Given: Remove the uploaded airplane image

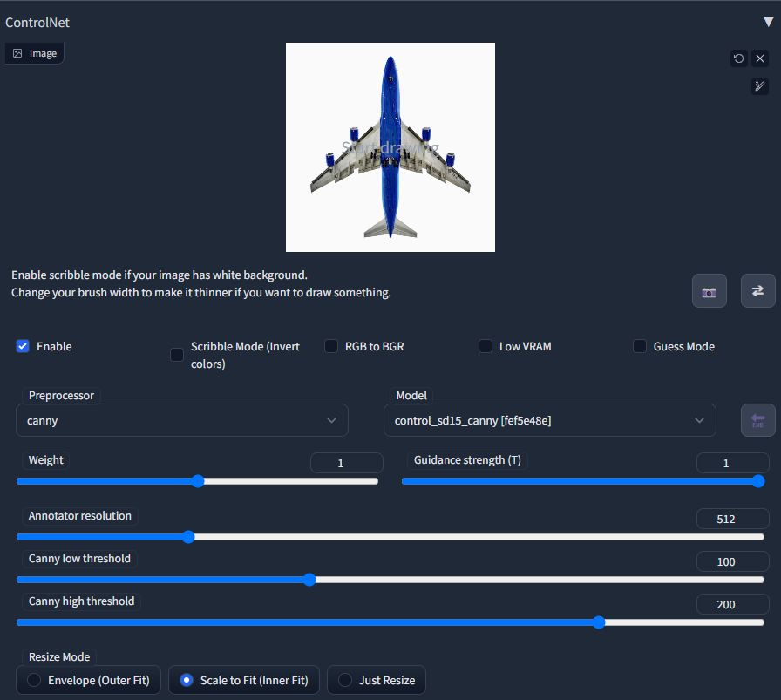Looking at the screenshot, I should [x=759, y=58].
